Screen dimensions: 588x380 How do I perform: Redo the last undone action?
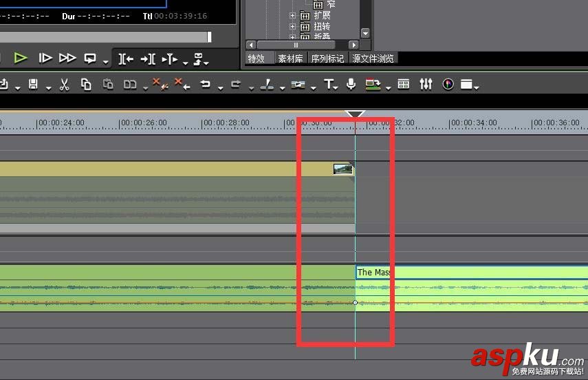pyautogui.click(x=236, y=84)
